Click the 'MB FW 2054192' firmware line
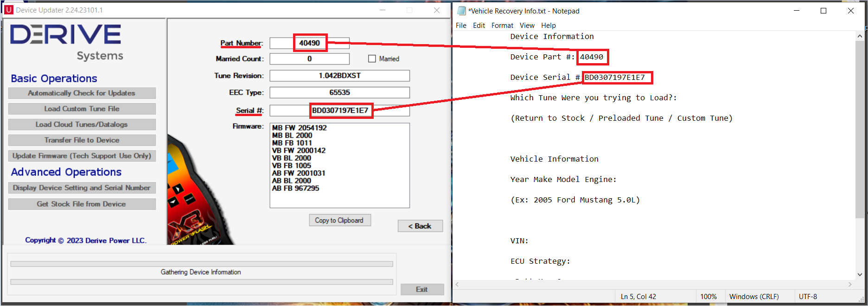This screenshot has height=306, width=868. click(299, 128)
